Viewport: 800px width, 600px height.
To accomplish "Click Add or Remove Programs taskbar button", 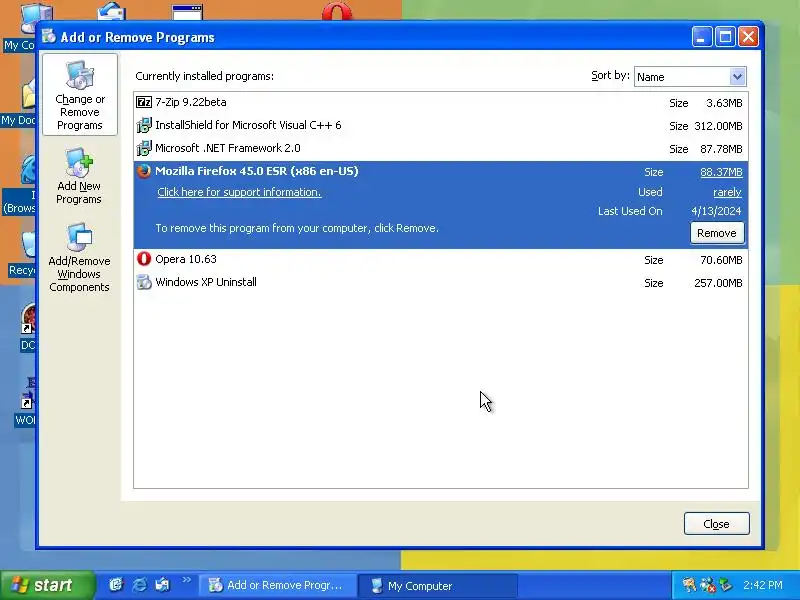I will click(278, 585).
